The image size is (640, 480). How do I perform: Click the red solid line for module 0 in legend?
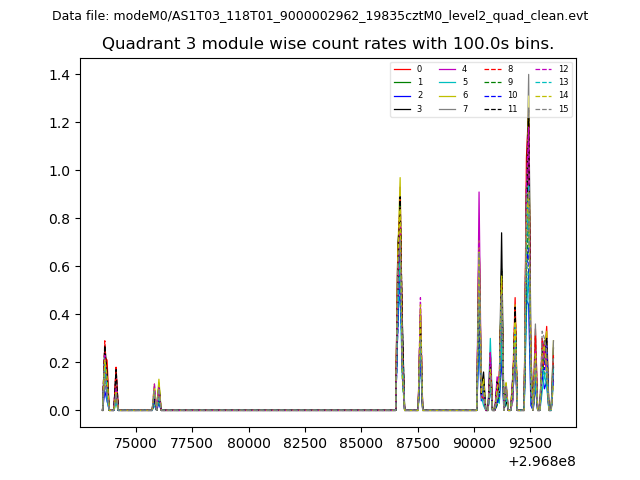pyautogui.click(x=403, y=69)
